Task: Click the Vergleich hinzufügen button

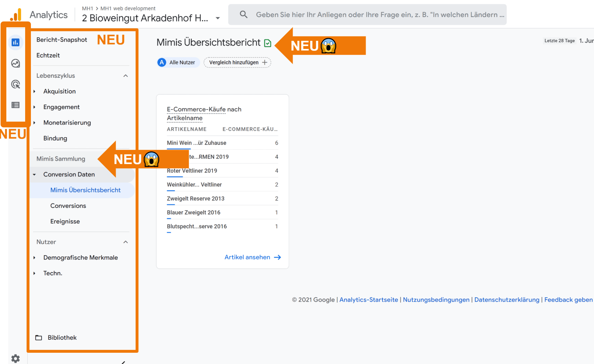Action: point(237,62)
